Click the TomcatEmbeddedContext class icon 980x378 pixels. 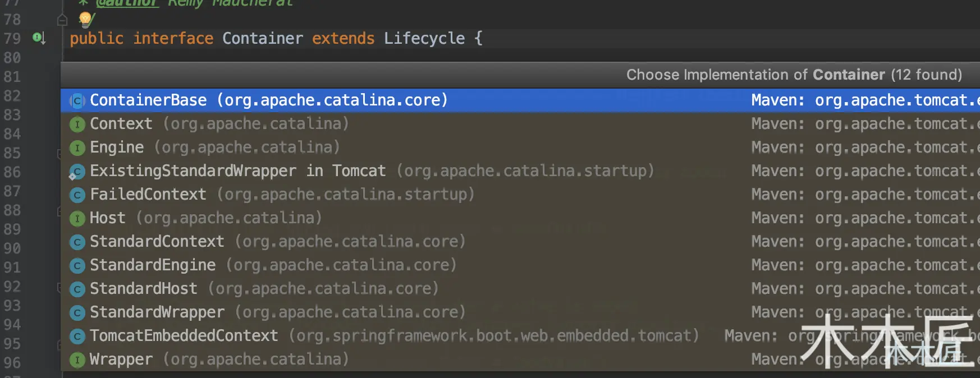click(77, 336)
